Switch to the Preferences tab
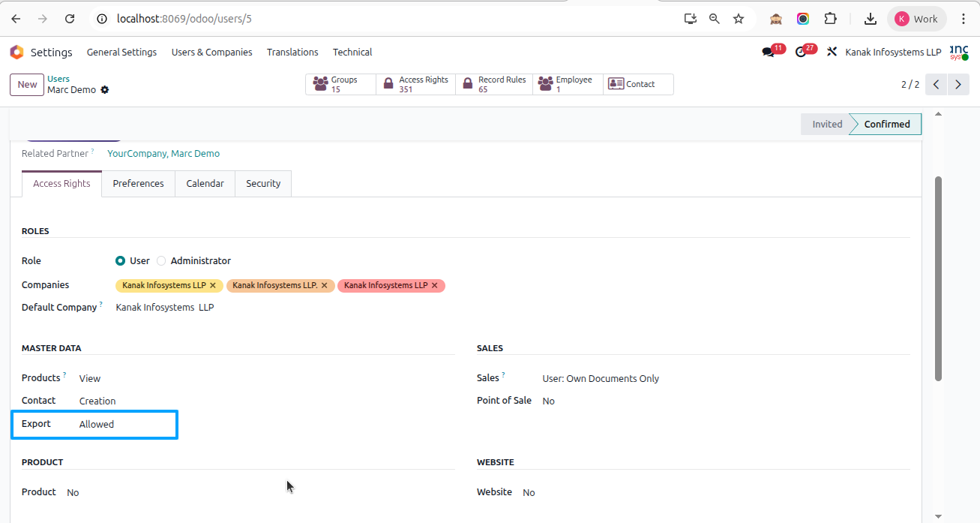Viewport: 980px width, 523px height. coord(139,183)
